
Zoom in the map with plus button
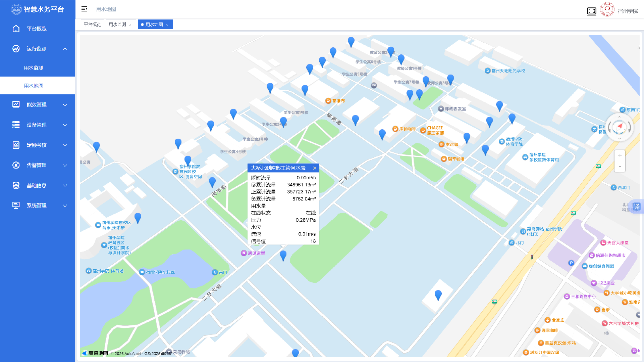620,155
